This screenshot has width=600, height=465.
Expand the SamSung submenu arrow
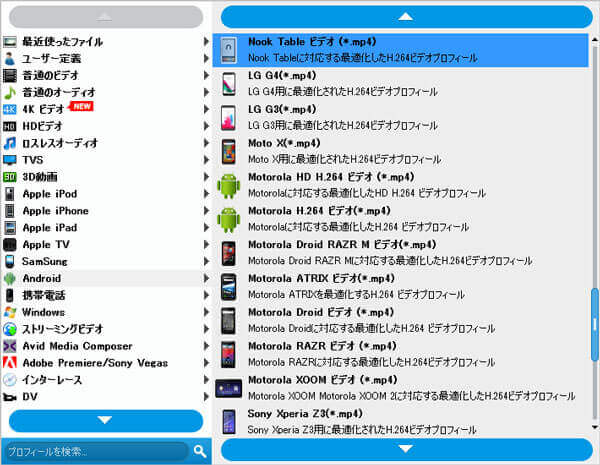click(x=206, y=261)
